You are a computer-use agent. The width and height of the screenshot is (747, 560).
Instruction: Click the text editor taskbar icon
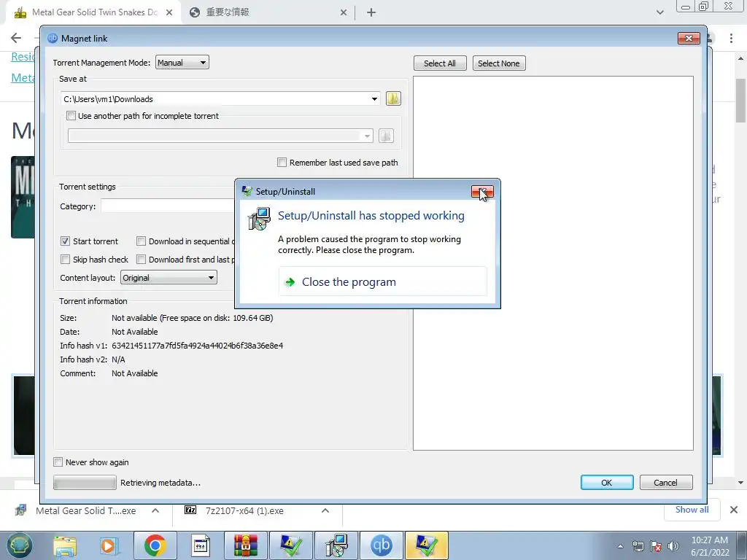(200, 545)
